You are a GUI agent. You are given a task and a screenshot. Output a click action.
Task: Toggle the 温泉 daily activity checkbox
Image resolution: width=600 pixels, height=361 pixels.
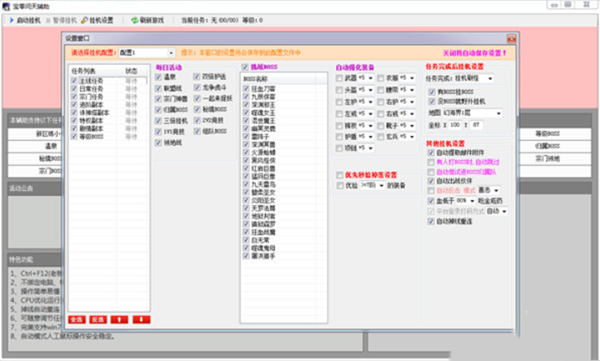(158, 77)
